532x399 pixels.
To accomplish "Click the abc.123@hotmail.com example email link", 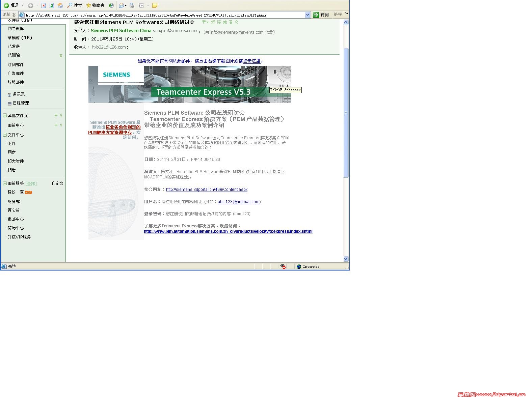I will pyautogui.click(x=239, y=202).
